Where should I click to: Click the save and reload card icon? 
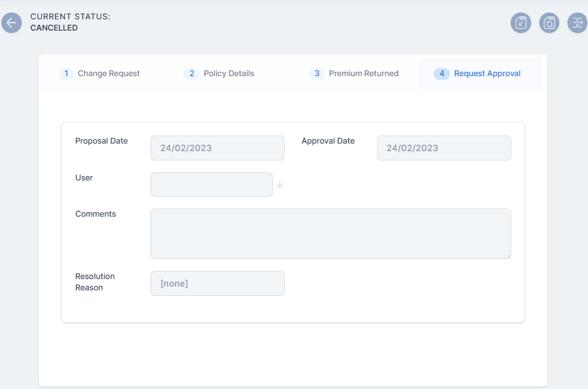[549, 23]
